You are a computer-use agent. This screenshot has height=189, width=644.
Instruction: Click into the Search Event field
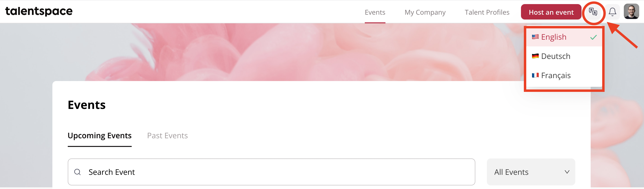(271, 172)
